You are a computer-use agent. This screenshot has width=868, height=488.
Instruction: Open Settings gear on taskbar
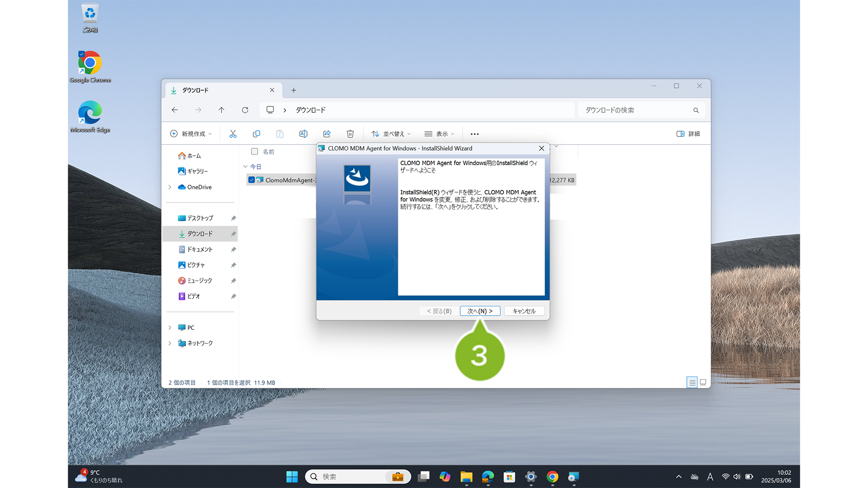tap(531, 477)
